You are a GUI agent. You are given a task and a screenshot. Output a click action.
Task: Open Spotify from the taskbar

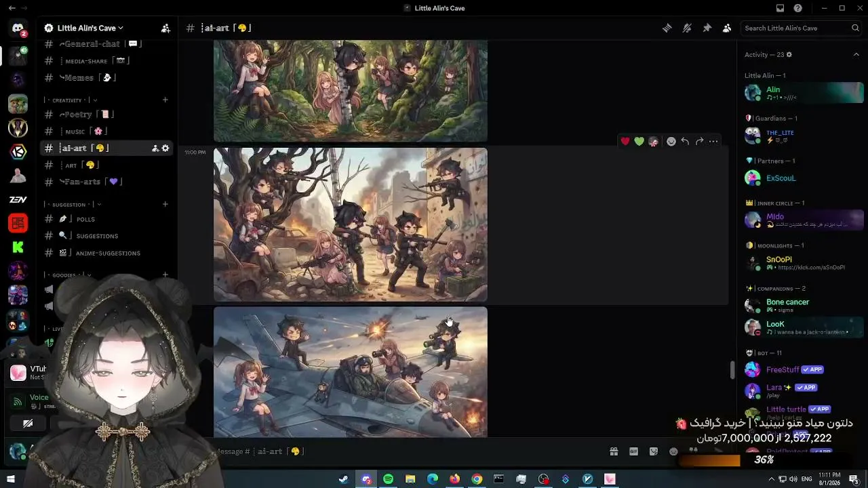pyautogui.click(x=388, y=479)
